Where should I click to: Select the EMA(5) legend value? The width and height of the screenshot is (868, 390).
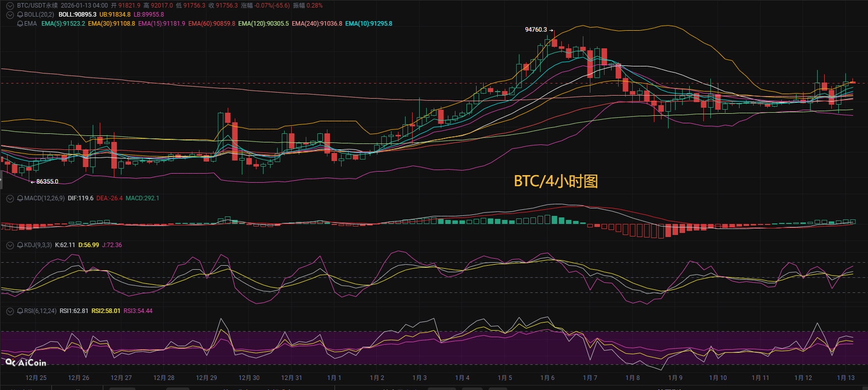pyautogui.click(x=63, y=24)
